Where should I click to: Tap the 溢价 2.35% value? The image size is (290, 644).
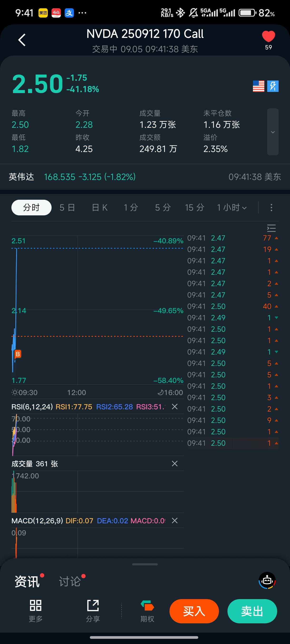tap(215, 149)
